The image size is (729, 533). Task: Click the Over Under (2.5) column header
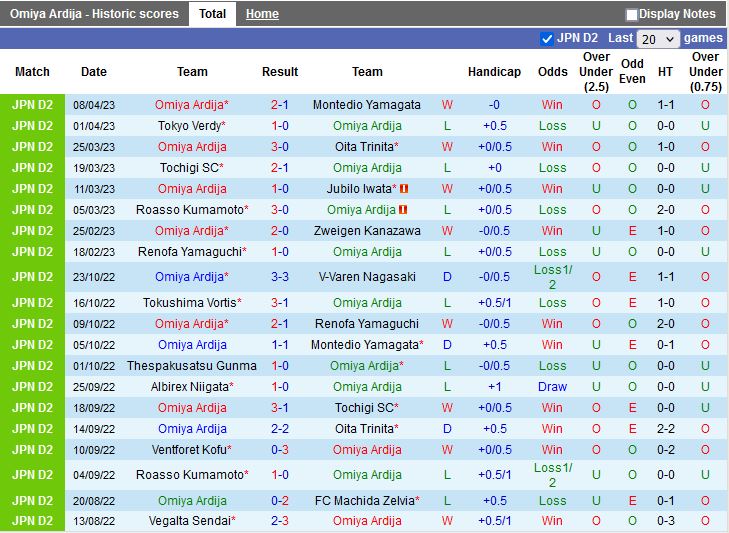pyautogui.click(x=596, y=72)
